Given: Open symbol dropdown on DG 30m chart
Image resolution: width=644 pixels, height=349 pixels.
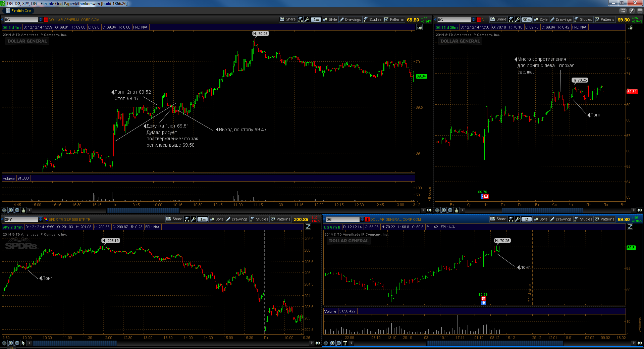Looking at the screenshot, I should point(474,20).
